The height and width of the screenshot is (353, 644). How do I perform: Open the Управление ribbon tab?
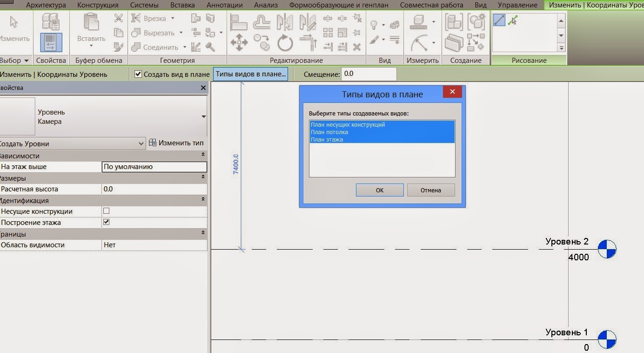pos(517,5)
